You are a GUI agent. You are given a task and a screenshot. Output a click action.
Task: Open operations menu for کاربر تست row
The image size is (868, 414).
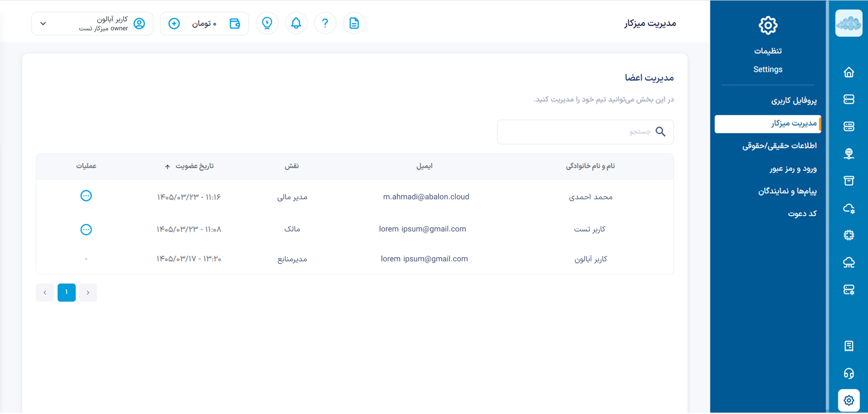(86, 230)
